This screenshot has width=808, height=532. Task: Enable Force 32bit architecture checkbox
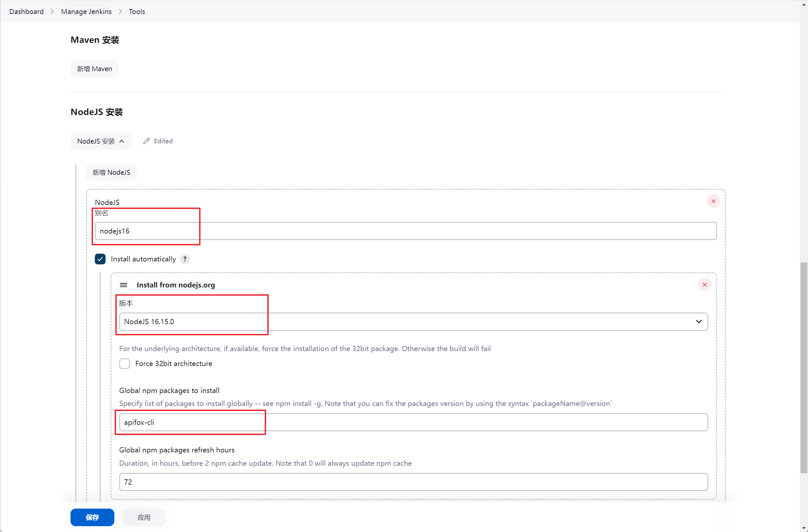pyautogui.click(x=125, y=364)
